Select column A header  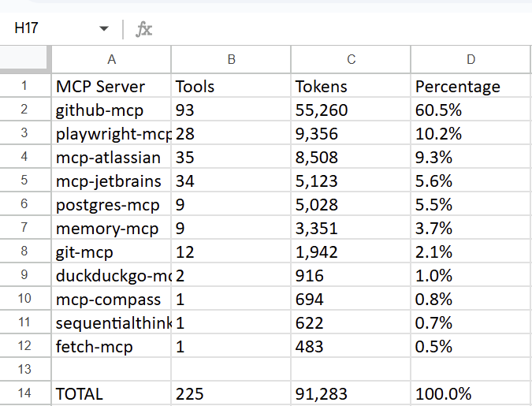(111, 59)
